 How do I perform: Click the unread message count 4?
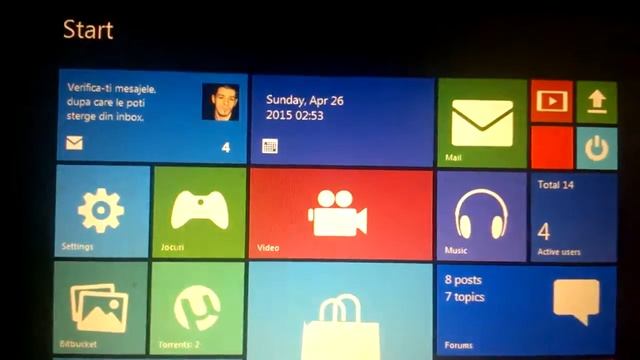click(x=226, y=147)
